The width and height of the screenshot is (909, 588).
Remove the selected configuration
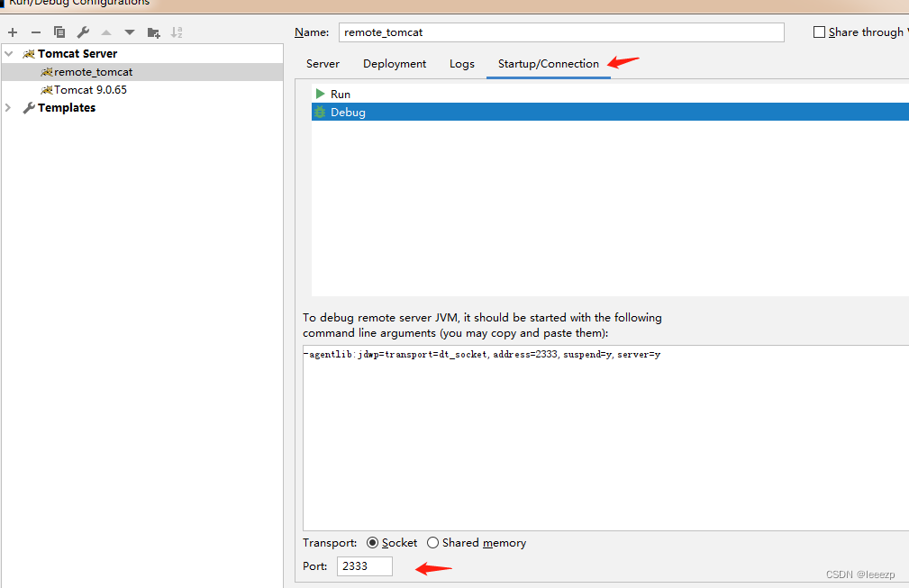pyautogui.click(x=36, y=32)
